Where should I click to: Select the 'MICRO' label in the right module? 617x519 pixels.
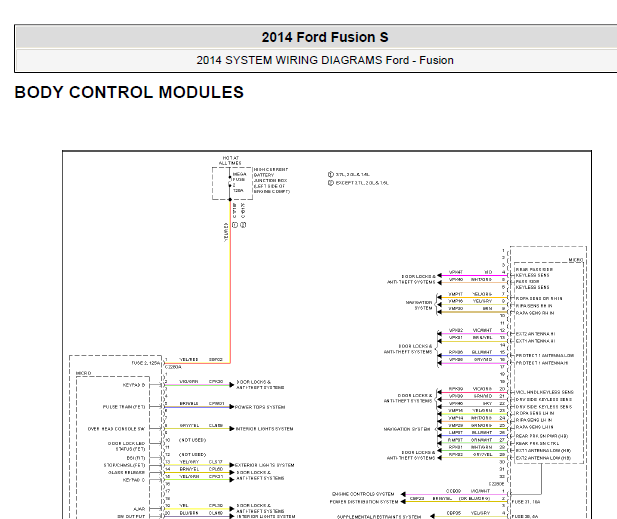[576, 260]
